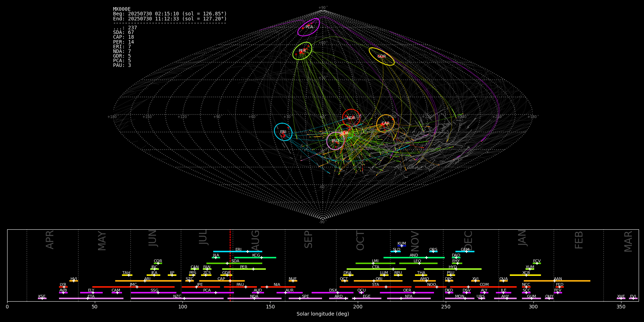Click the Solar longitude (deg) axis label

323,314
